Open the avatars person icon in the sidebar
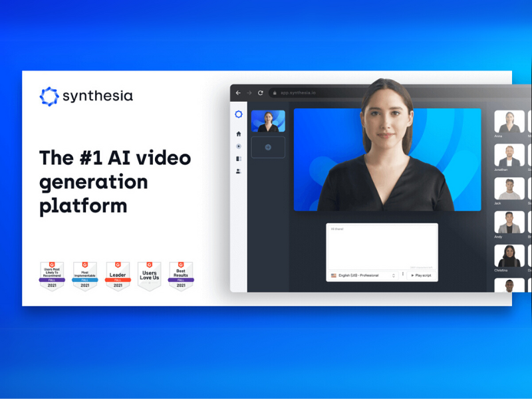This screenshot has width=532, height=399. point(239,172)
